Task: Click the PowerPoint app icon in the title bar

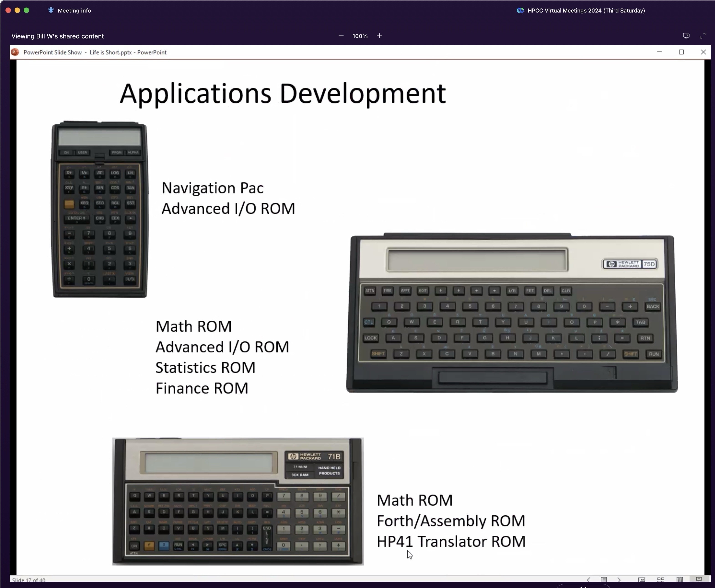Action: [x=15, y=52]
